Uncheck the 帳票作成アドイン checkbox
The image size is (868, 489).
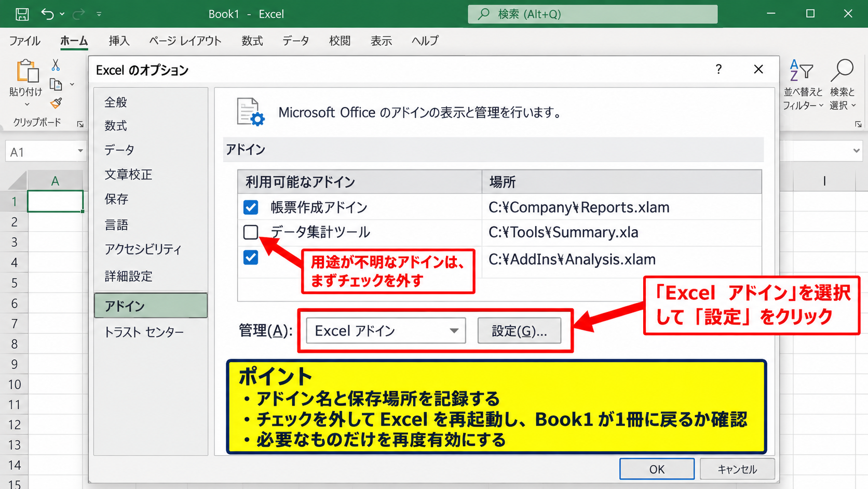click(251, 207)
